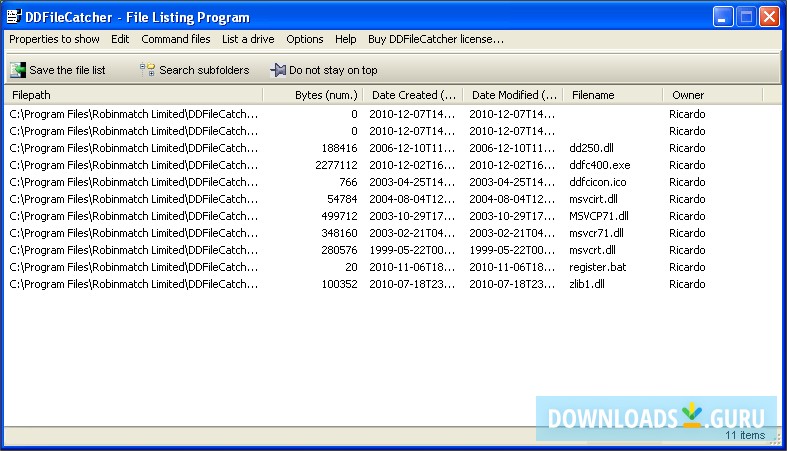Click date modified 2004-08-04T12 cell
Screen dimensions: 787x451
tap(512, 199)
